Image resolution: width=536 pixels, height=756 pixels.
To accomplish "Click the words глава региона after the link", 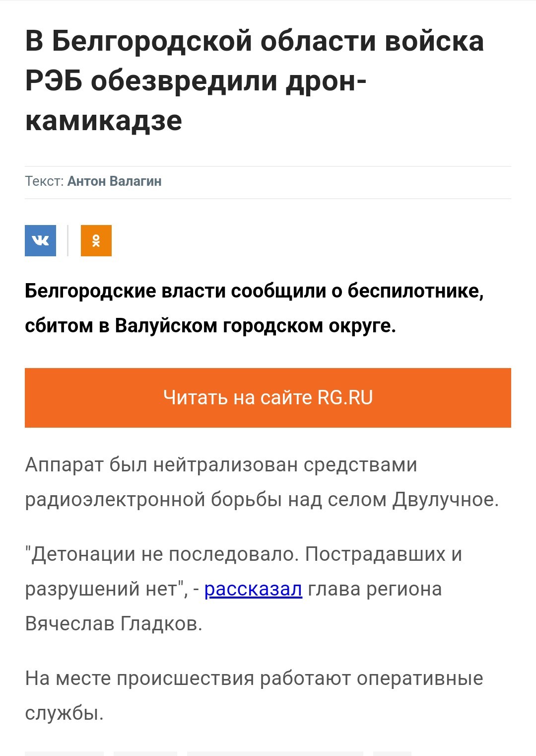I will coord(375,589).
